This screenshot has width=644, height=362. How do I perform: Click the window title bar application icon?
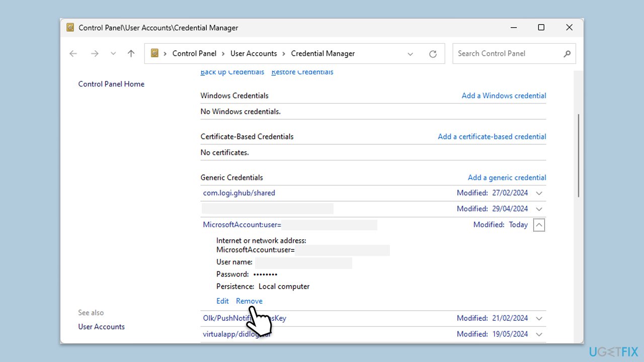point(69,28)
